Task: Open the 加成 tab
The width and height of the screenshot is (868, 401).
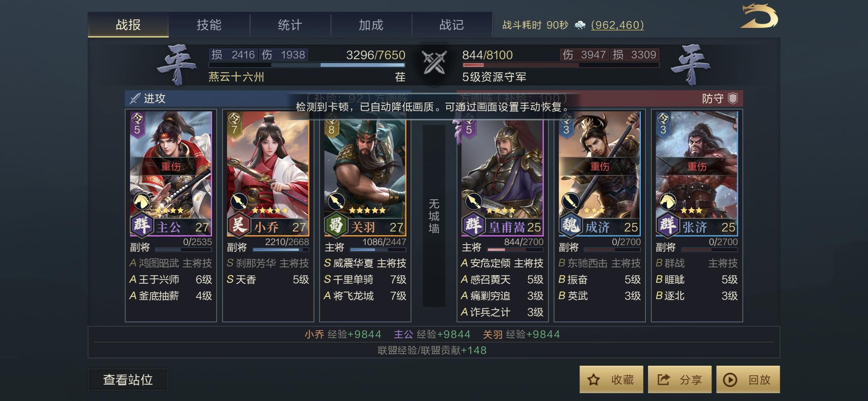Action: pos(371,25)
